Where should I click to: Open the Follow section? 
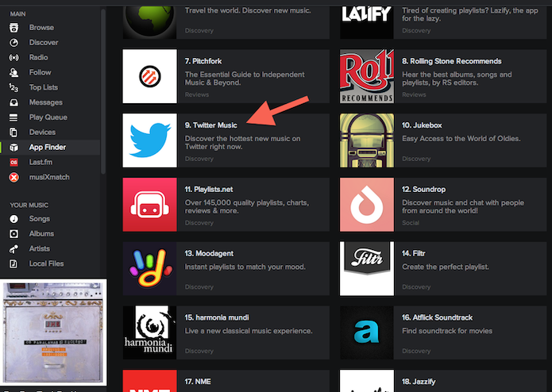tap(41, 72)
